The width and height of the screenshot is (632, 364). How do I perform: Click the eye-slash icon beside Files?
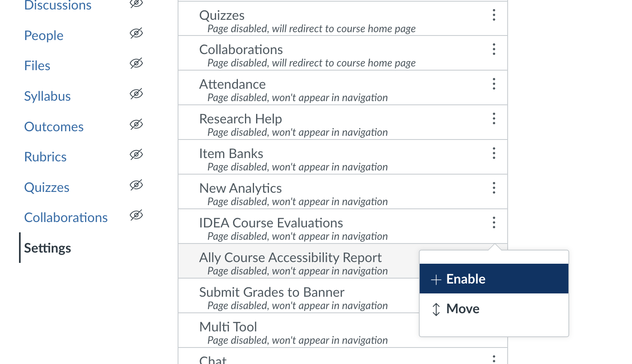[x=136, y=64]
